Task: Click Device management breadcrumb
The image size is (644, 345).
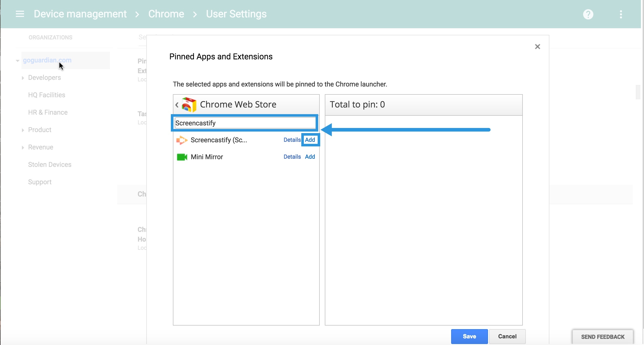Action: tap(80, 14)
